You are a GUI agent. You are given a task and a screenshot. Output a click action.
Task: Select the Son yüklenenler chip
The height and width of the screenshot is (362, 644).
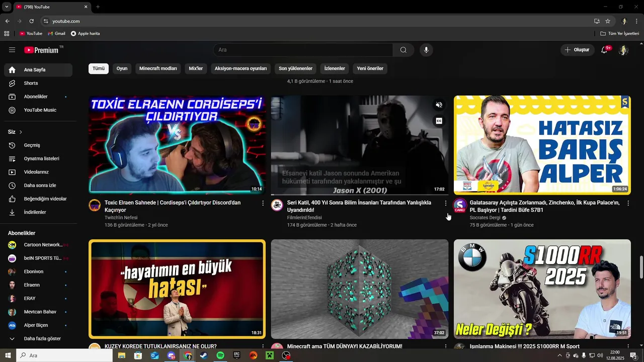pos(295,68)
